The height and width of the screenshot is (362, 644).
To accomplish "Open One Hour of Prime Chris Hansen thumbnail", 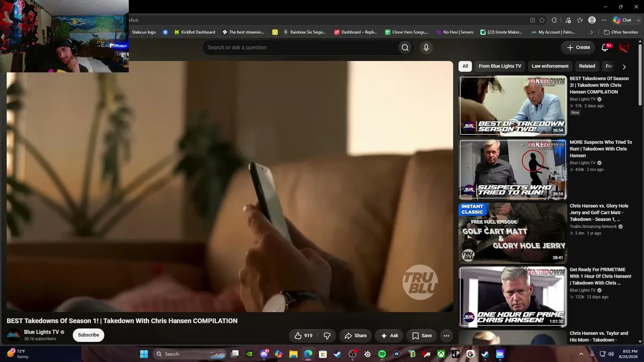I will pos(513,297).
